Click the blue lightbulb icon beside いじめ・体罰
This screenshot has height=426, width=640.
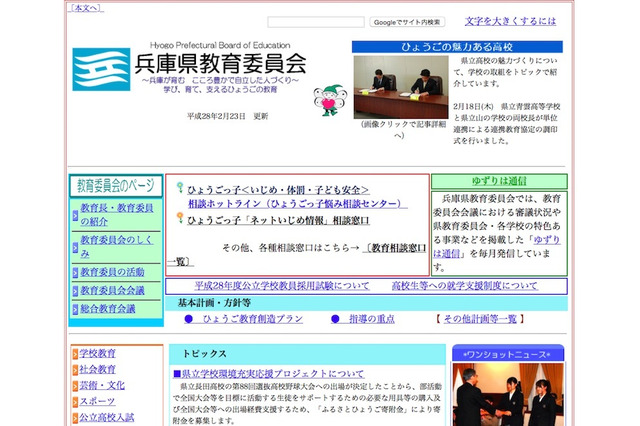pos(180,187)
